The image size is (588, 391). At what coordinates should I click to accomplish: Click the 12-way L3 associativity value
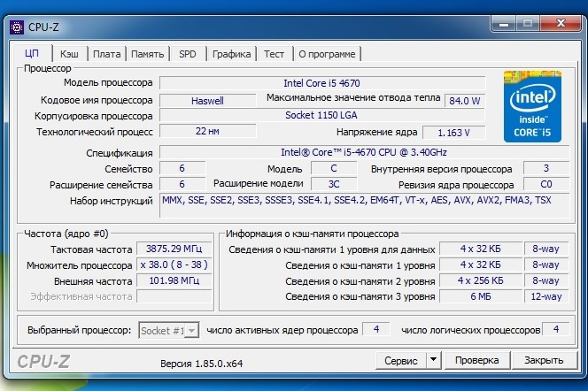tap(546, 296)
